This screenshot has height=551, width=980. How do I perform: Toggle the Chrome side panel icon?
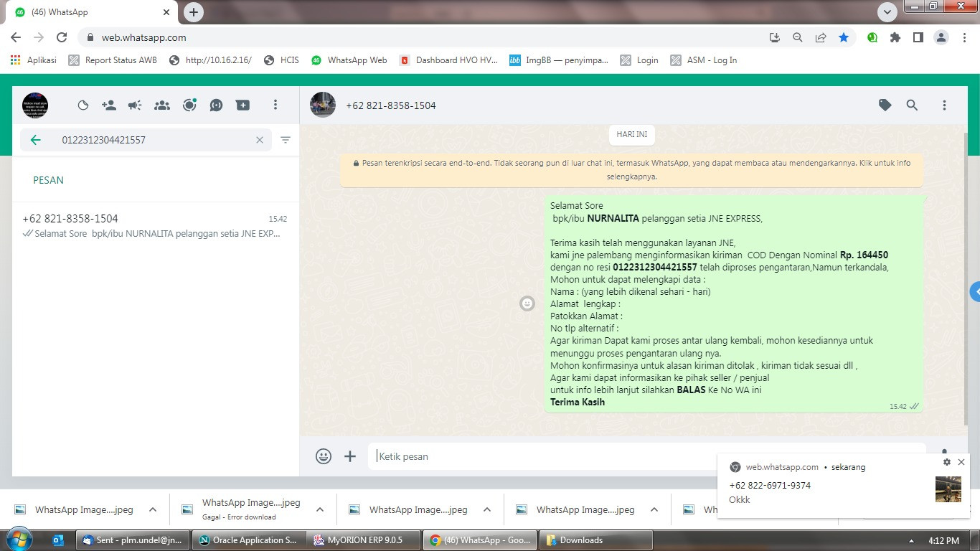[x=918, y=37]
